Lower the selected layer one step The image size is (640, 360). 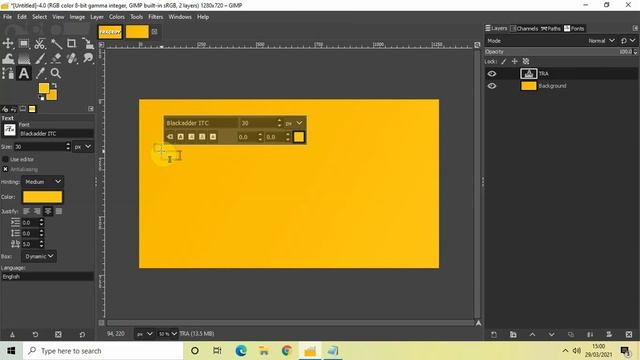point(551,335)
